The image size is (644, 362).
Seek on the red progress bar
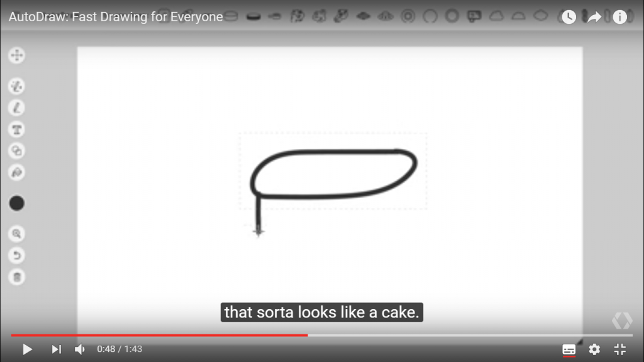(x=159, y=336)
